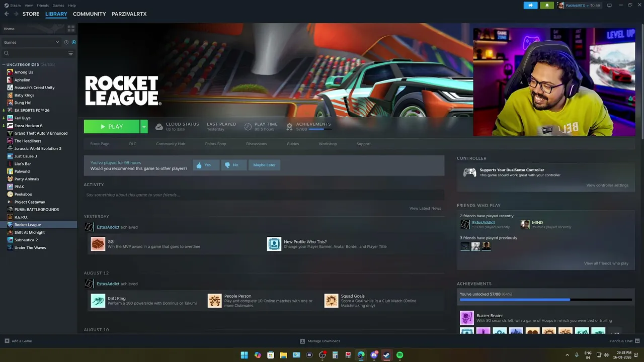The width and height of the screenshot is (644, 362).
Task: Vote Yes to recommend this game
Action: (x=206, y=165)
